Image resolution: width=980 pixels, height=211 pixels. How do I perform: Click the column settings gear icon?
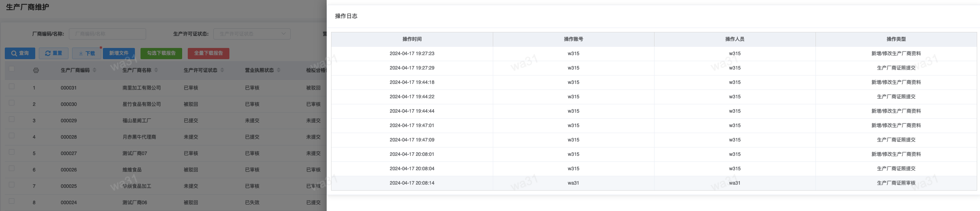[36, 70]
